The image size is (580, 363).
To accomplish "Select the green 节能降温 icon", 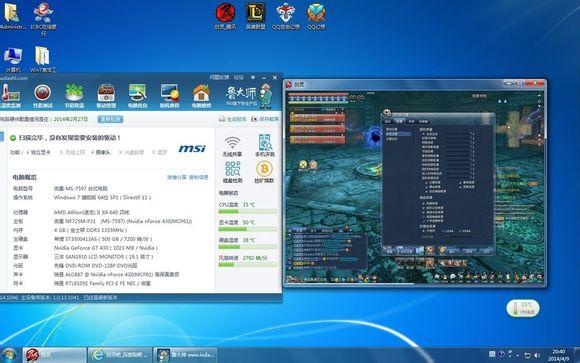I will [x=74, y=95].
